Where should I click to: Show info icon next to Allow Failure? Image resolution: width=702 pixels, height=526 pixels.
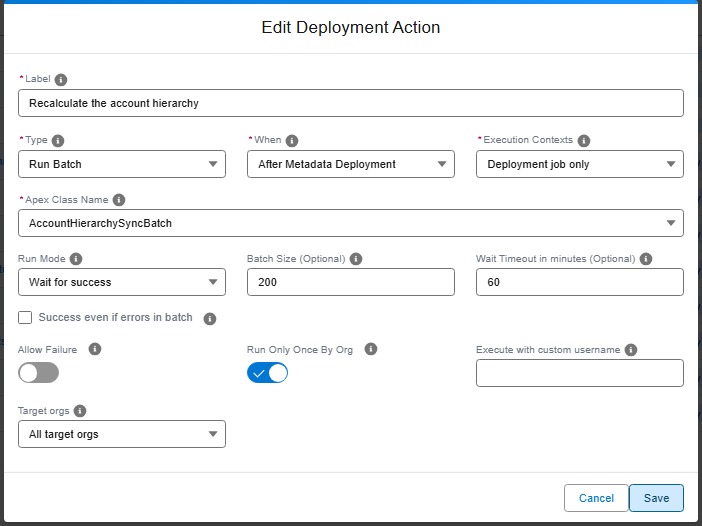click(x=94, y=349)
